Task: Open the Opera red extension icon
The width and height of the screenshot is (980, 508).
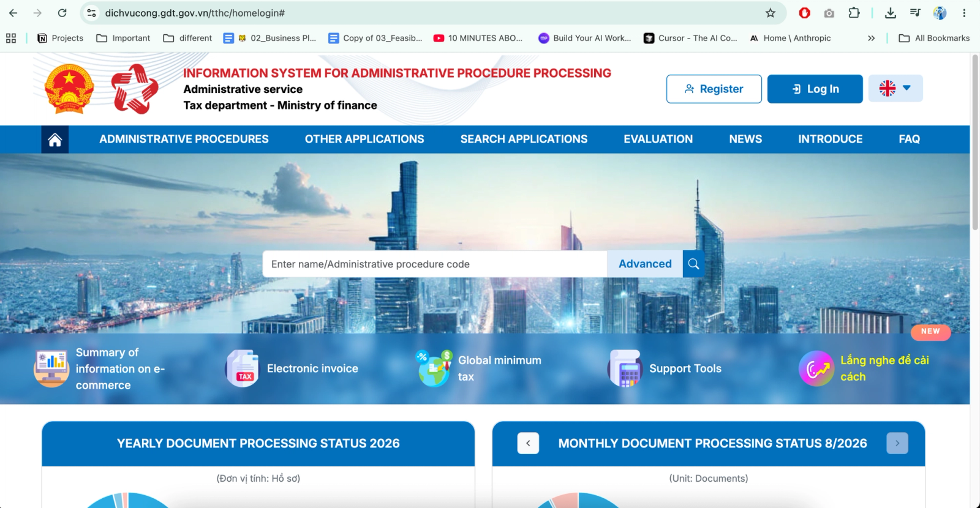Action: pos(805,13)
